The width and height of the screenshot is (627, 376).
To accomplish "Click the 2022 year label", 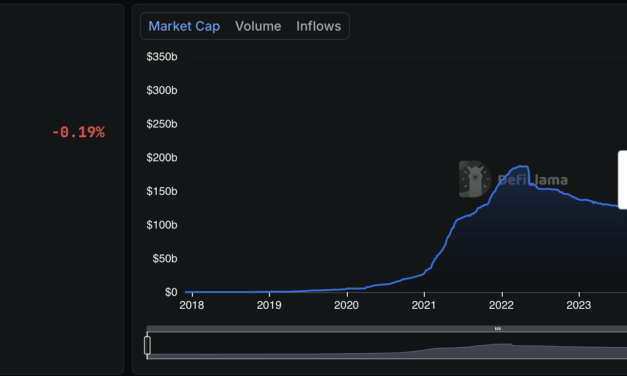I will pyautogui.click(x=501, y=305).
